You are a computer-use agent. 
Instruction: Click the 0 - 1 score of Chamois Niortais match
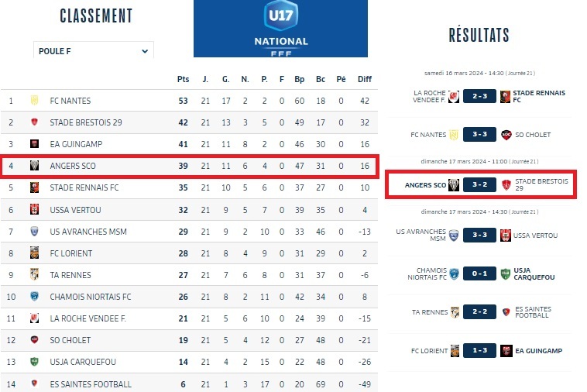pyautogui.click(x=479, y=273)
